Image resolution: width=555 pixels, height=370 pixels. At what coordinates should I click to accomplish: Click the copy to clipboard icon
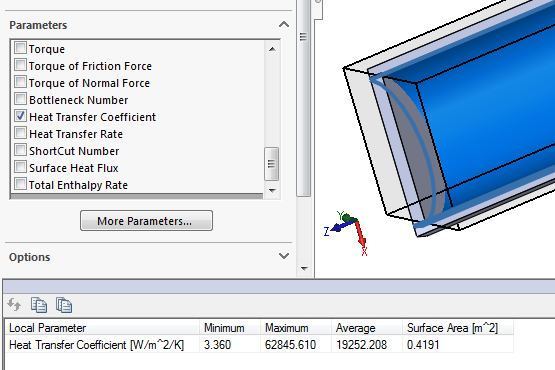pyautogui.click(x=39, y=305)
